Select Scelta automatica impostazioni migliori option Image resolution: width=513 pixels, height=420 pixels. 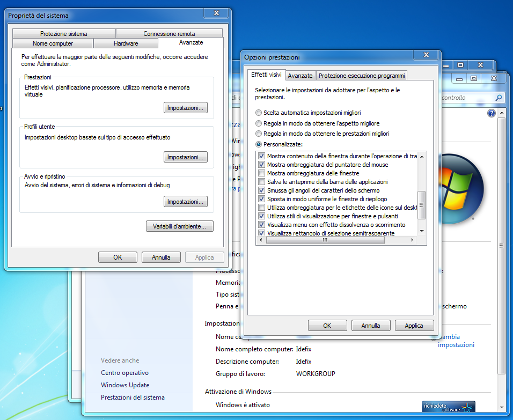259,113
